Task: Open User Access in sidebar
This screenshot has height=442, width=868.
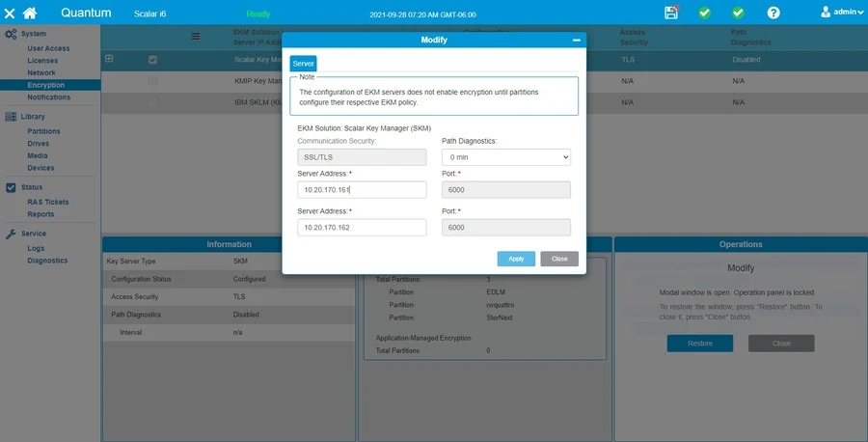Action: (x=49, y=48)
